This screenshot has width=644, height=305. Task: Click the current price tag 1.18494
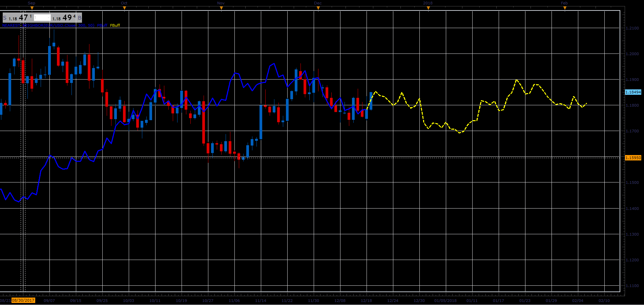(633, 92)
